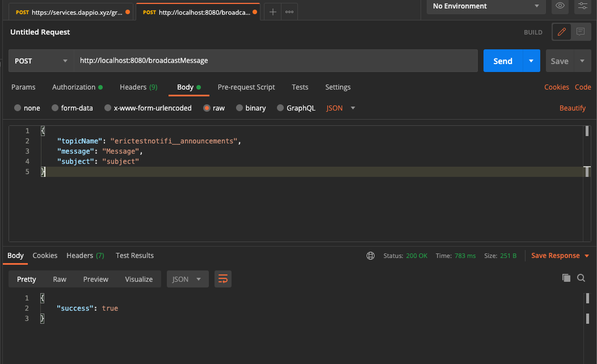Switch to the Pre-request Script tab
Viewport: 597px width, 364px height.
tap(246, 87)
